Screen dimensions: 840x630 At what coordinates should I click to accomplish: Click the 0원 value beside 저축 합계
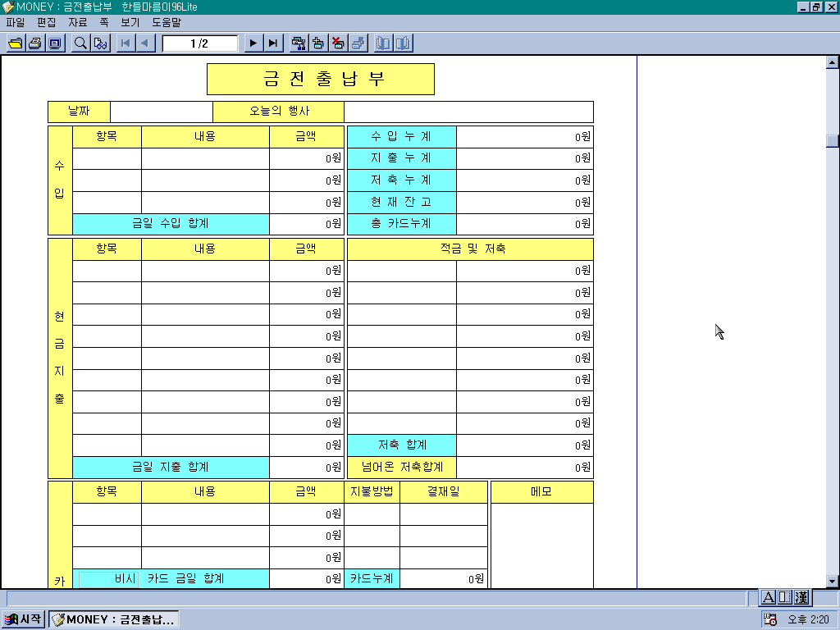(x=525, y=445)
